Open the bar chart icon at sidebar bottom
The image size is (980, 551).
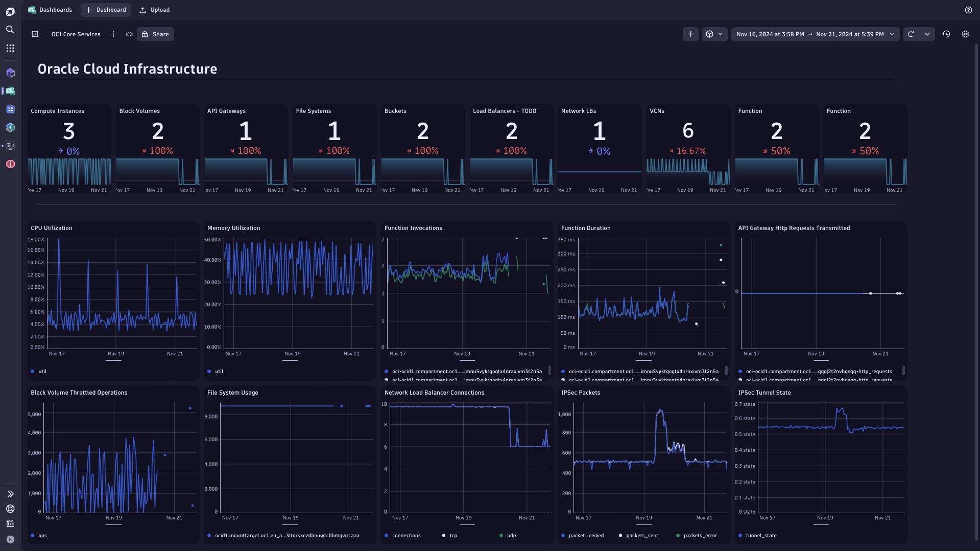10,523
